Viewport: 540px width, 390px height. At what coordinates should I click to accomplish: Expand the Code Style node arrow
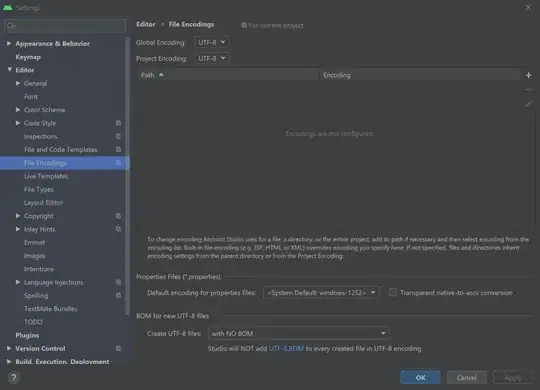pos(18,123)
